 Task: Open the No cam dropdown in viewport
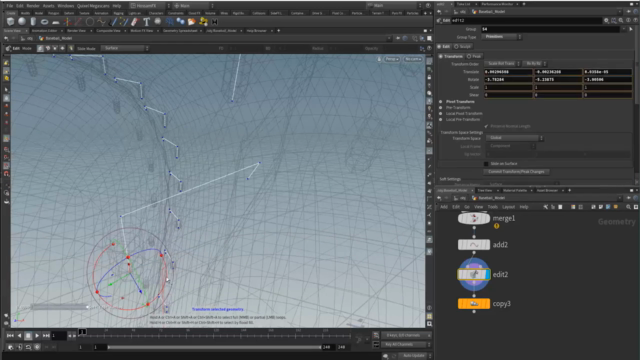(x=413, y=59)
